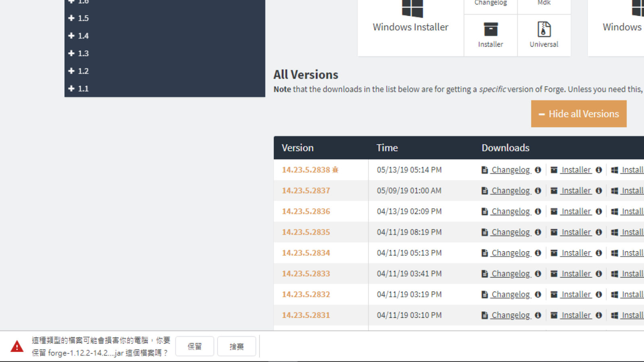The image size is (644, 362).
Task: Discard the forge jar download (捨棄)
Action: point(237,346)
